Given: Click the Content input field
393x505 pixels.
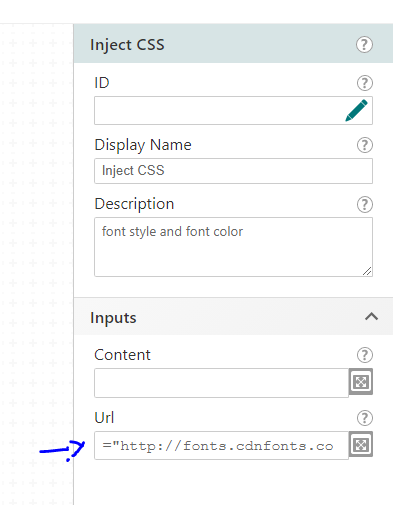Looking at the screenshot, I should tap(221, 383).
